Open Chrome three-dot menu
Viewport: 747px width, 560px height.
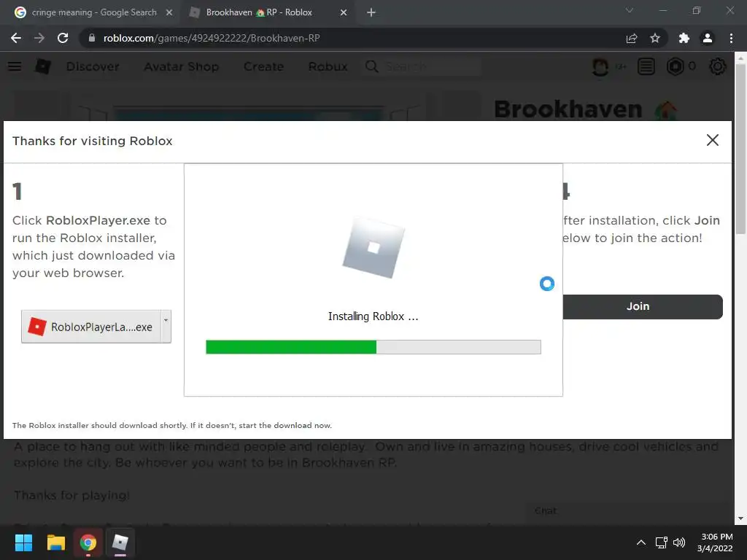(x=731, y=38)
